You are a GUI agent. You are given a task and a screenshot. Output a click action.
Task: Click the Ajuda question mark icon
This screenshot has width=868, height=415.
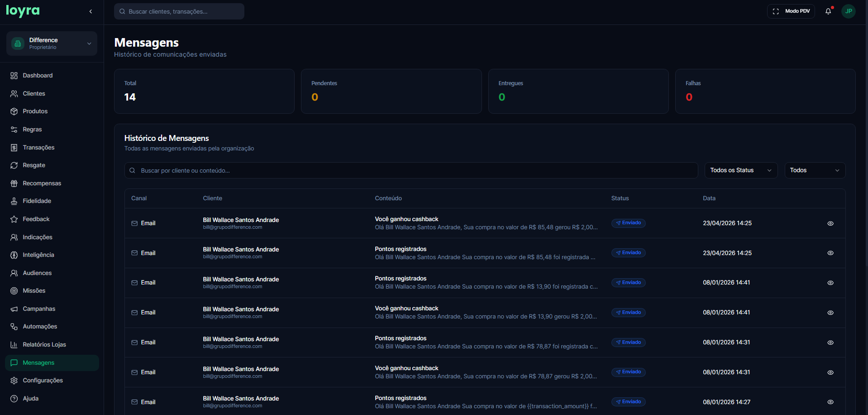click(x=14, y=399)
